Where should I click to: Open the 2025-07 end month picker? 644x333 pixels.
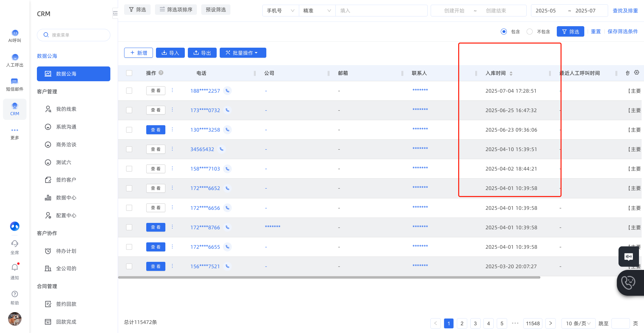point(586,11)
